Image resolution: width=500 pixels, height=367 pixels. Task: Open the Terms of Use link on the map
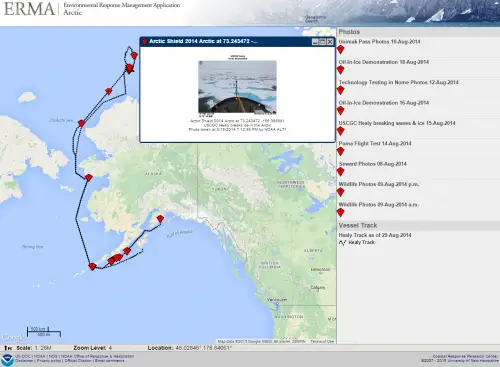tap(322, 341)
